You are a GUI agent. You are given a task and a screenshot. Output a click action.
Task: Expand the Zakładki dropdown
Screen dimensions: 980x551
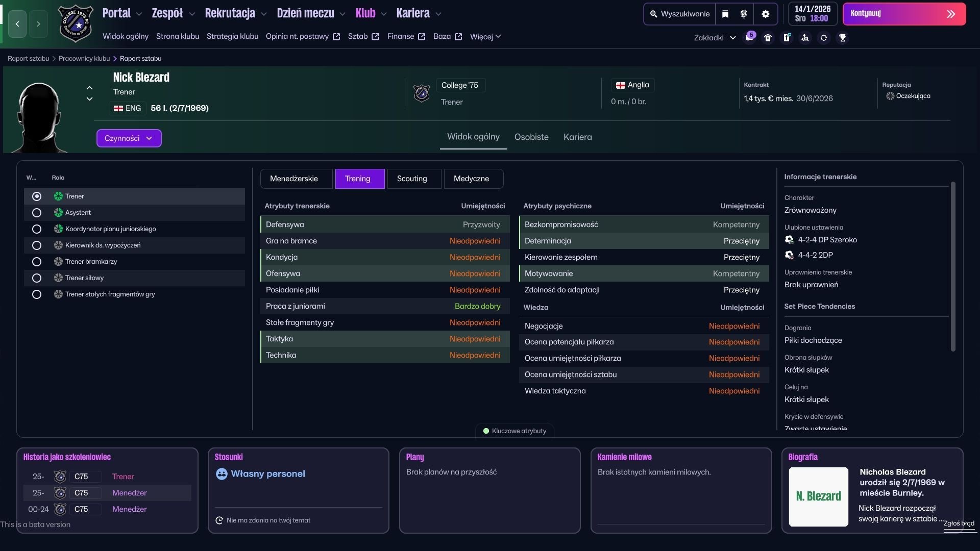715,38
